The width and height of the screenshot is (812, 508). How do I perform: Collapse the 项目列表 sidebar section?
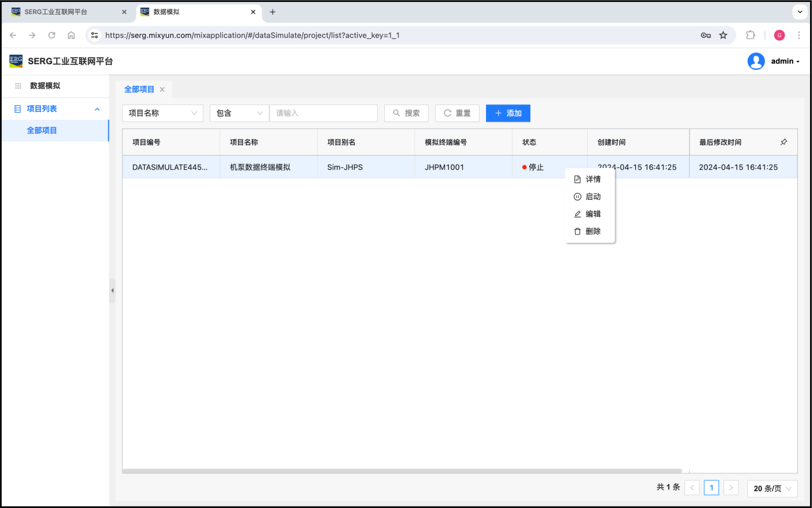click(x=97, y=109)
